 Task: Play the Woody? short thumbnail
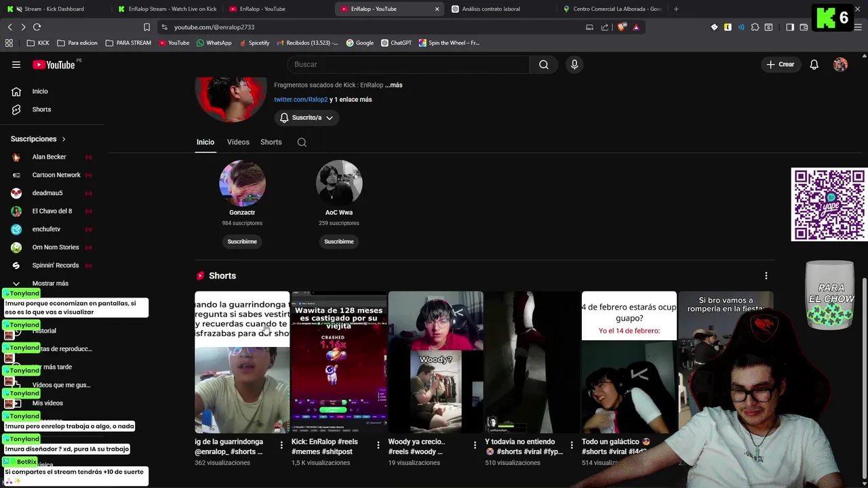(x=435, y=362)
